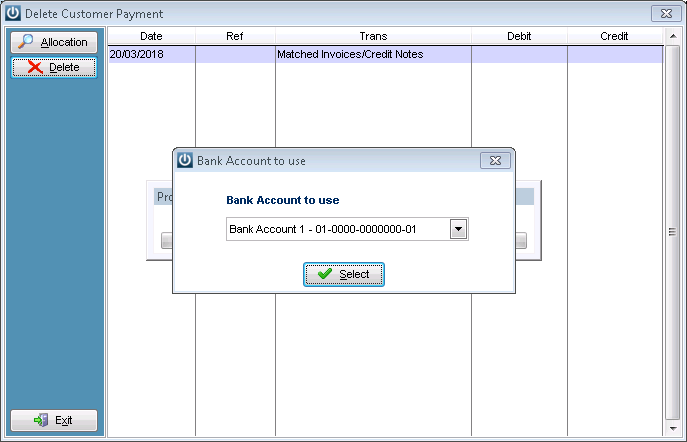Click the app icon in main title bar
Image resolution: width=687 pixels, height=442 pixels.
[x=13, y=13]
